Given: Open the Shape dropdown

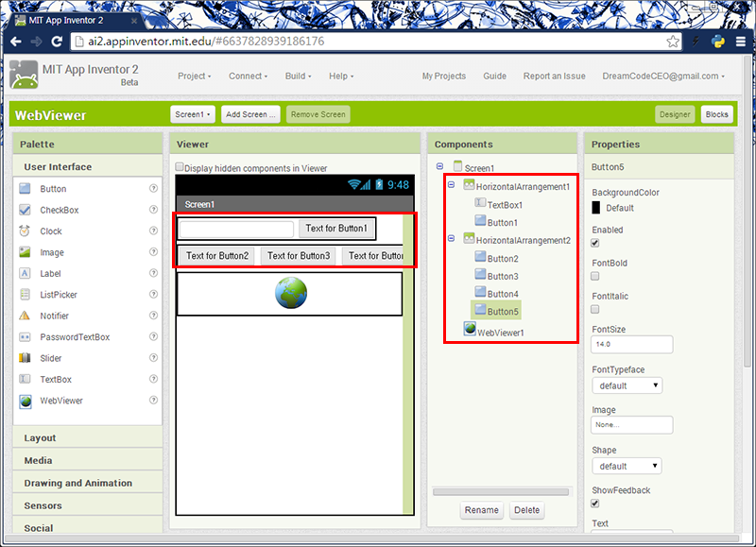Looking at the screenshot, I should [627, 466].
